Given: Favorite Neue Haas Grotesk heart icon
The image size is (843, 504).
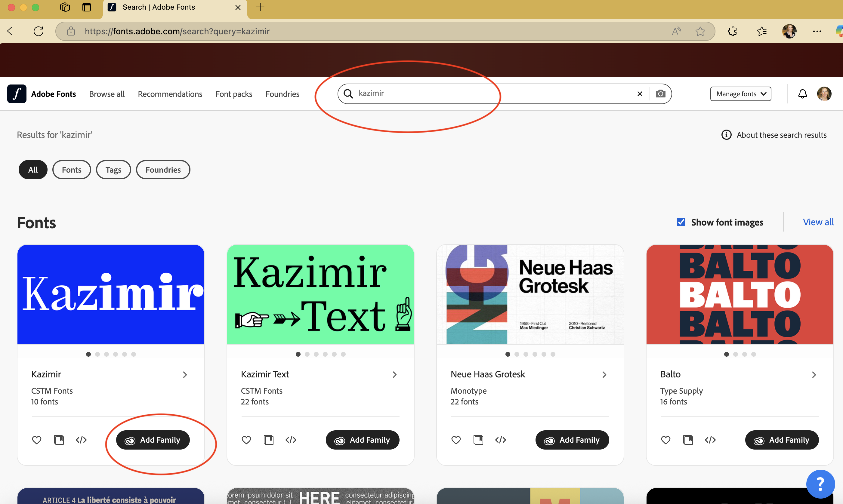Looking at the screenshot, I should [x=456, y=440].
